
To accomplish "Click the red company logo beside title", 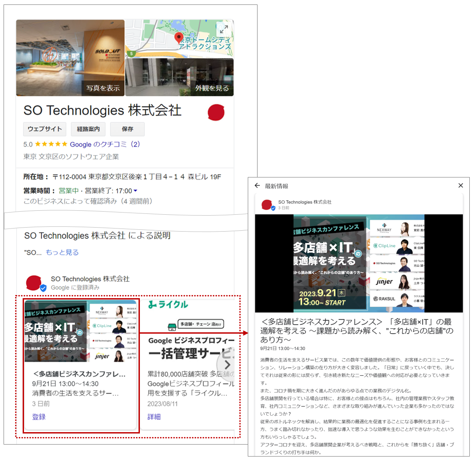I will 216,113.
